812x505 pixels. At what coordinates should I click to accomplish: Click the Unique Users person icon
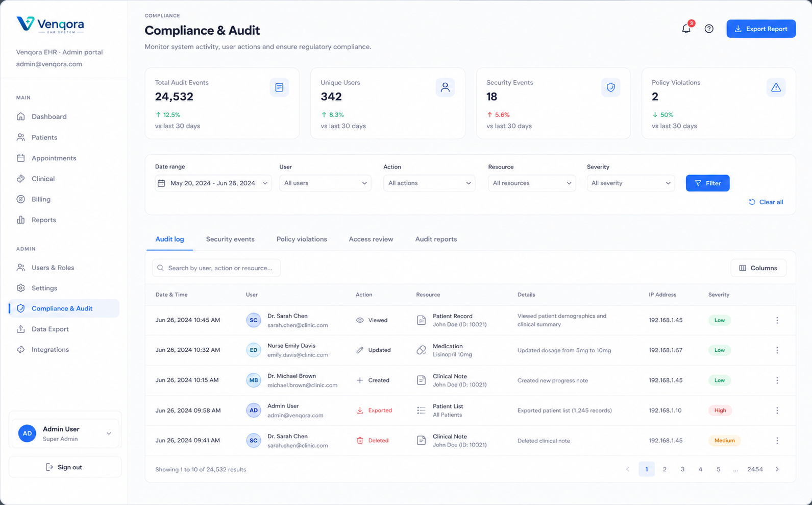click(x=445, y=87)
